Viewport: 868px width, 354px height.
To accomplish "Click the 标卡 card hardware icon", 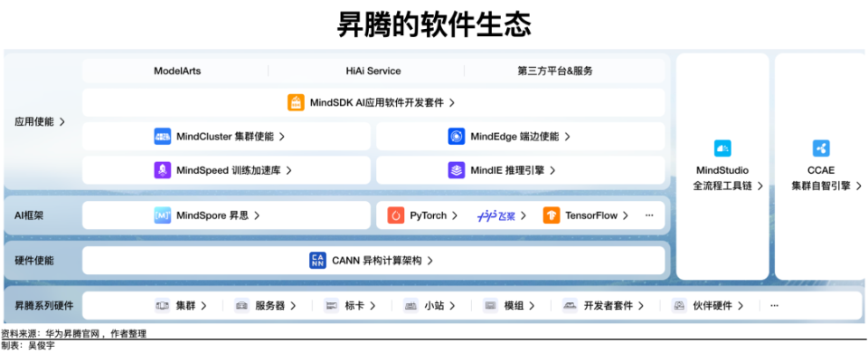I will tap(332, 305).
